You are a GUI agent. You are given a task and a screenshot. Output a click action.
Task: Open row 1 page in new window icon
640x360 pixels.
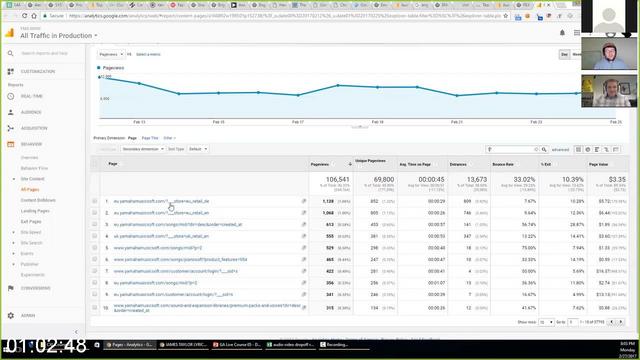[x=304, y=201]
